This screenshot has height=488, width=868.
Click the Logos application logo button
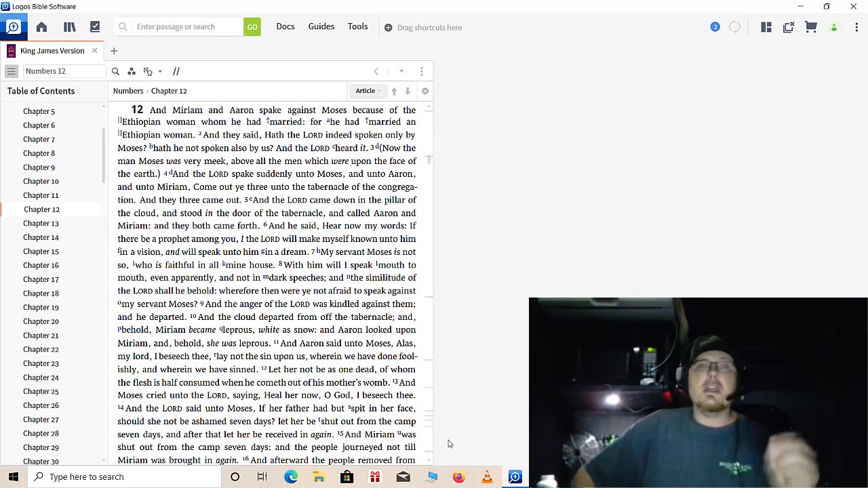[x=14, y=27]
